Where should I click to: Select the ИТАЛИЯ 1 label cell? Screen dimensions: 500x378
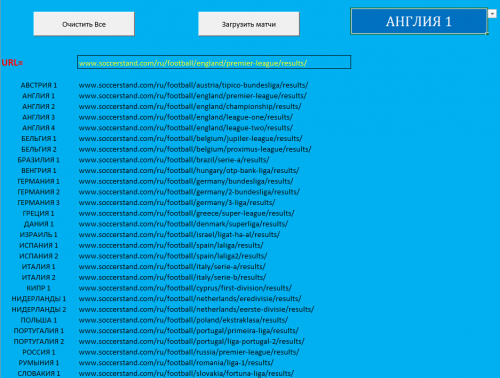[x=39, y=267]
